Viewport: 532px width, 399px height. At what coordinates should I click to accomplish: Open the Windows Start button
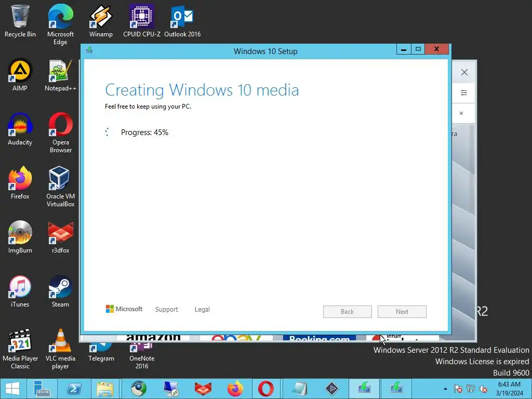12,389
